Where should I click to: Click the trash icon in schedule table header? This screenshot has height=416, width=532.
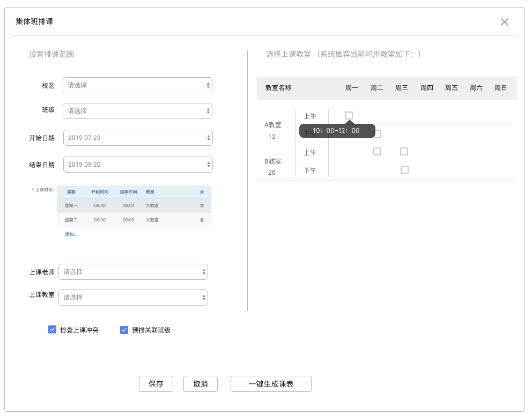tap(202, 192)
